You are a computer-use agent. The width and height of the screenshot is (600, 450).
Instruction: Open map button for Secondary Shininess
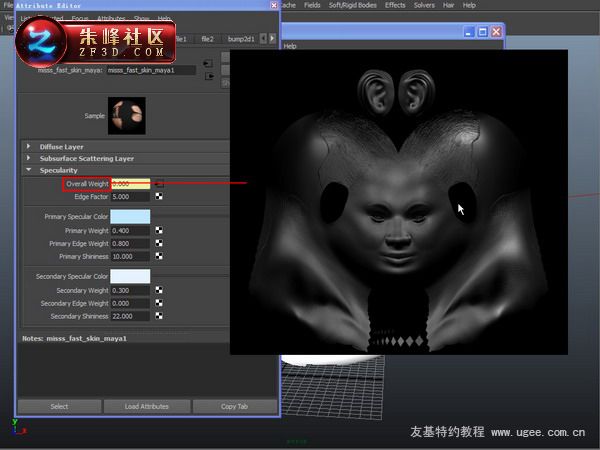(159, 316)
